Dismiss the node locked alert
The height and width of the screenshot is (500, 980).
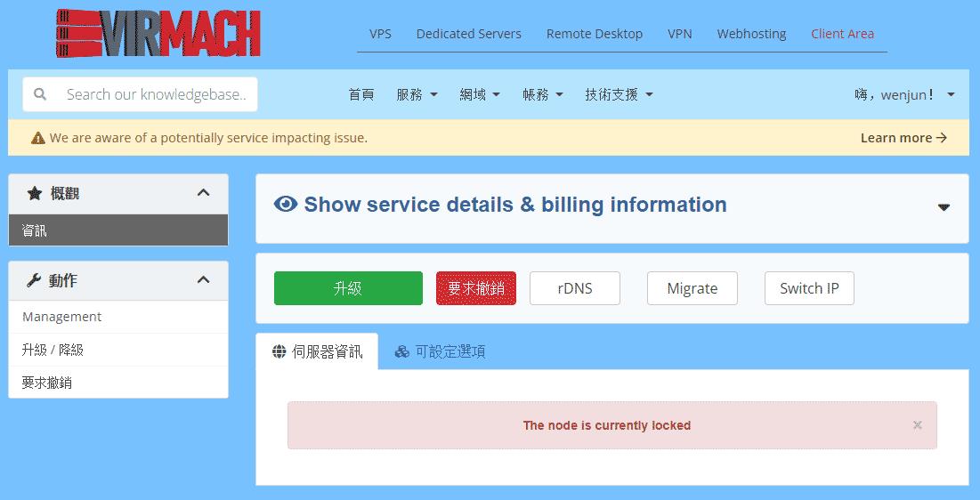(917, 425)
